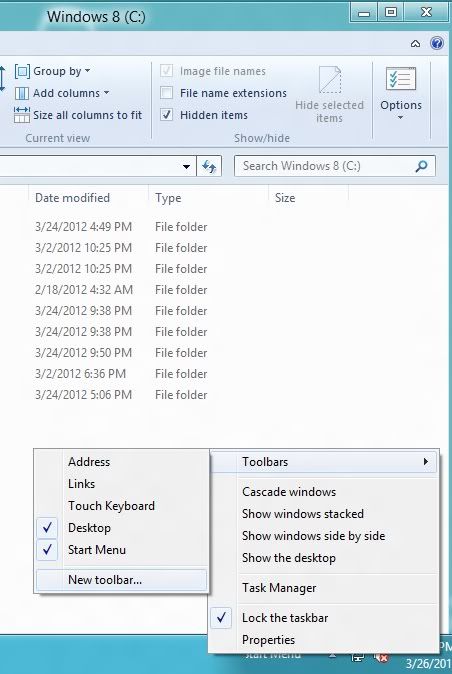Enable the File name extensions checkbox
The height and width of the screenshot is (674, 452).
coord(166,92)
